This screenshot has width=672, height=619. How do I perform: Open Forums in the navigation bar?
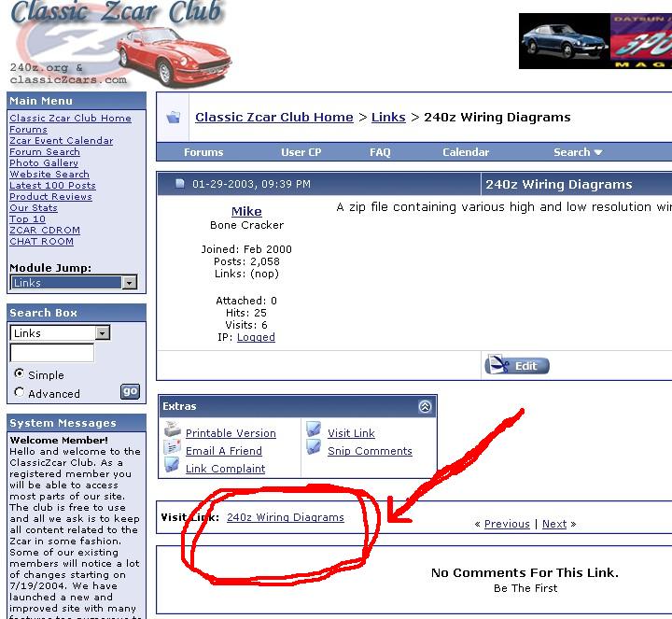pos(203,152)
